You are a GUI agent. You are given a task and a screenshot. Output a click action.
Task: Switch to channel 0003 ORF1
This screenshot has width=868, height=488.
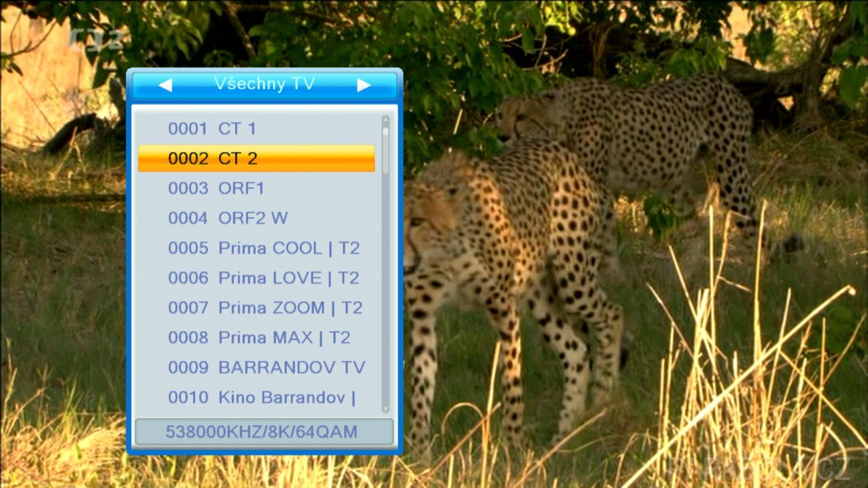coord(256,188)
